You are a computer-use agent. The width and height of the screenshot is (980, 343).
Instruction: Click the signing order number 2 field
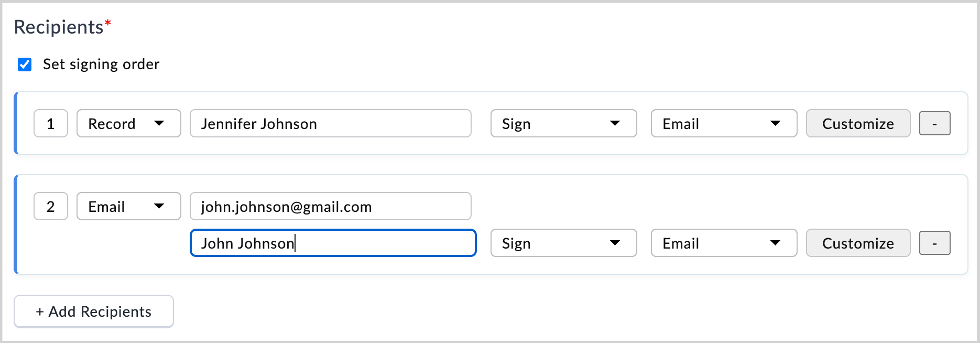pyautogui.click(x=51, y=207)
